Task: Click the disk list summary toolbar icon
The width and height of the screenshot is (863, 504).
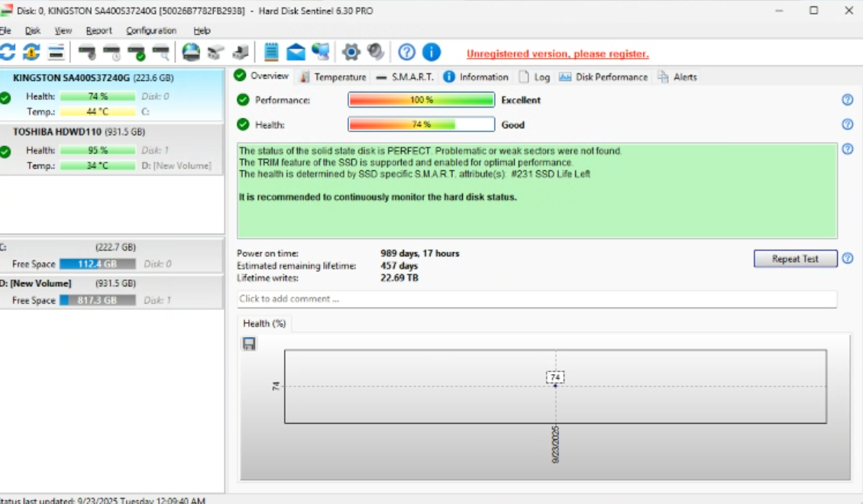Action: tap(57, 52)
